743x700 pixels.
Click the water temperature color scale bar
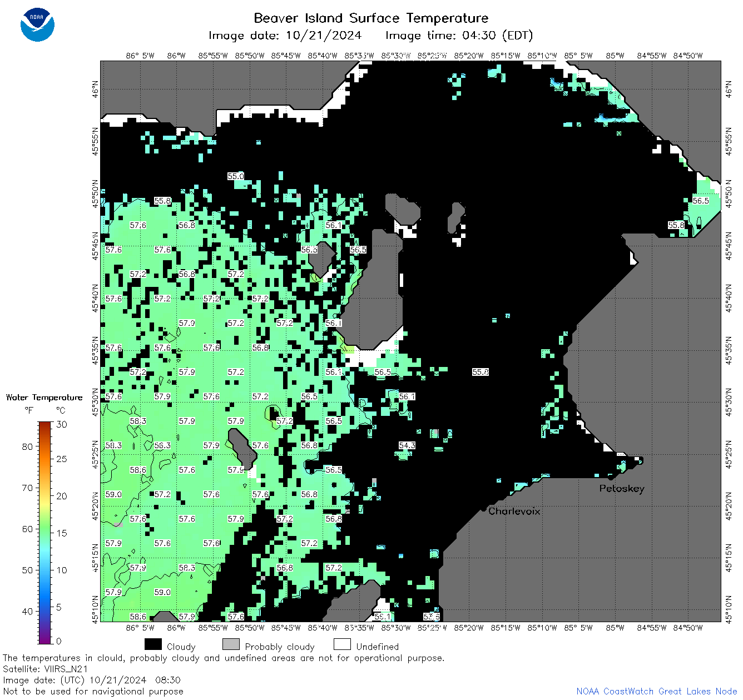(x=44, y=533)
